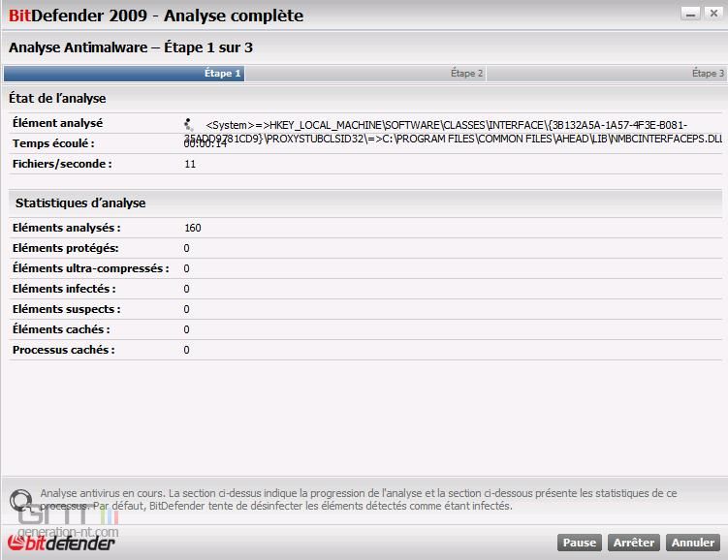Click the 'Temps écoulé :' label
Screen dimensions: 728x560
point(53,143)
